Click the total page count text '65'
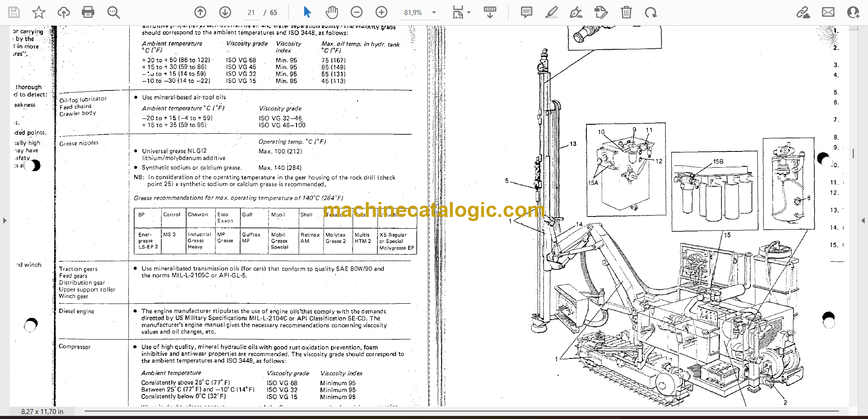This screenshot has width=868, height=419. [x=274, y=13]
